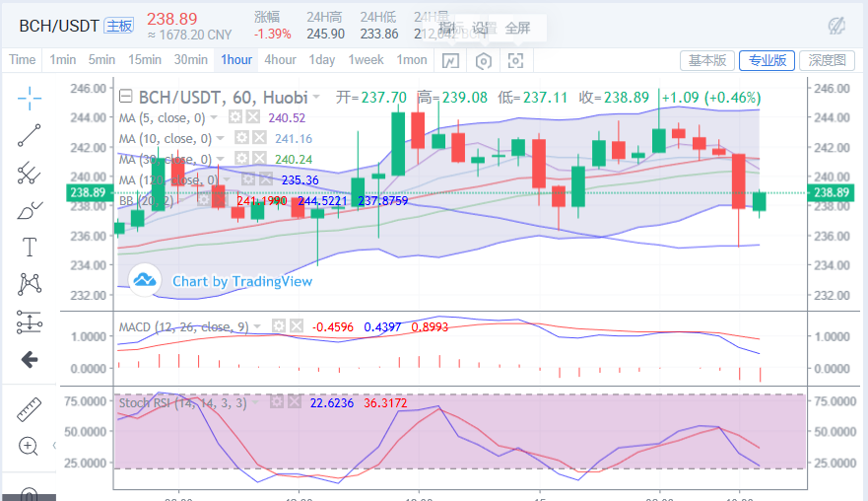
Task: Collapse the BCH/USDT legend box
Action: (x=126, y=97)
